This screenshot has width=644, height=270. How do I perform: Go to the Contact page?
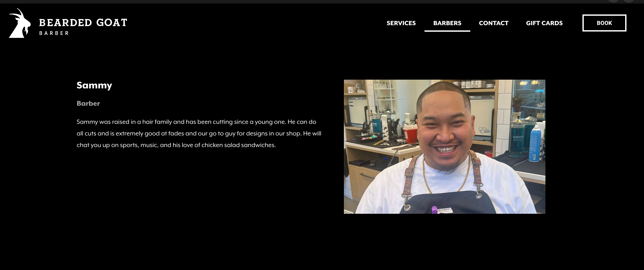point(494,23)
